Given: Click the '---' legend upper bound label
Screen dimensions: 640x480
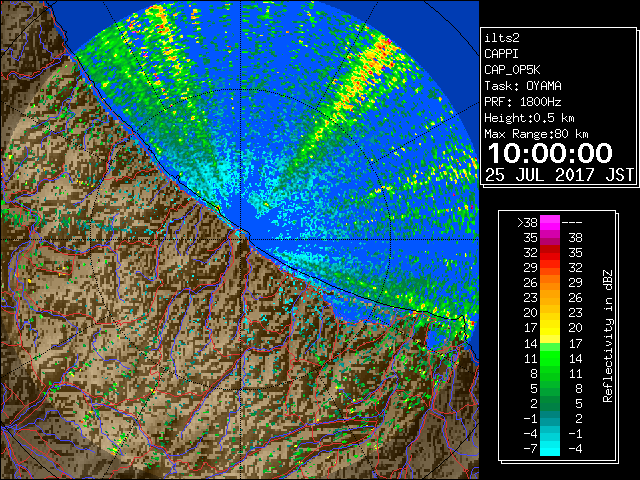Looking at the screenshot, I should click(x=572, y=223).
